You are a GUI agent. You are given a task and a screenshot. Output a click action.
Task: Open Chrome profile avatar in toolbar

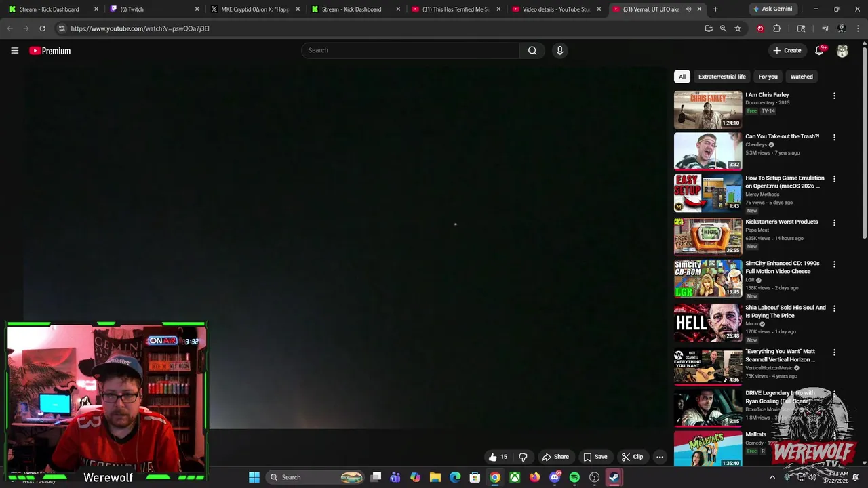point(842,28)
